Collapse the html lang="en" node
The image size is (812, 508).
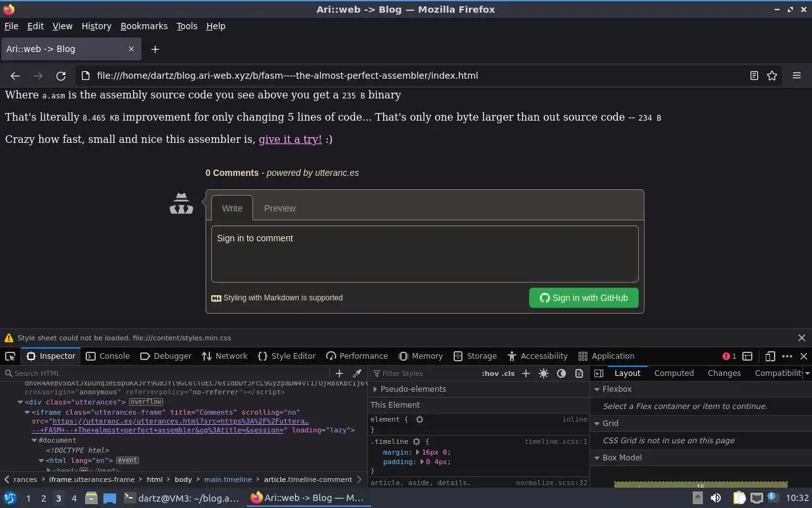pyautogui.click(x=41, y=460)
